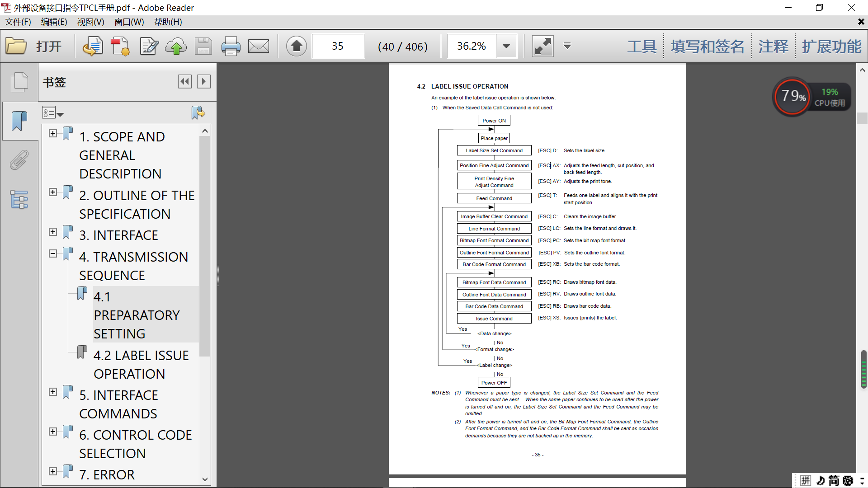Toggle the Bookmarks panel button
Image resolution: width=868 pixels, height=488 pixels.
[x=19, y=121]
